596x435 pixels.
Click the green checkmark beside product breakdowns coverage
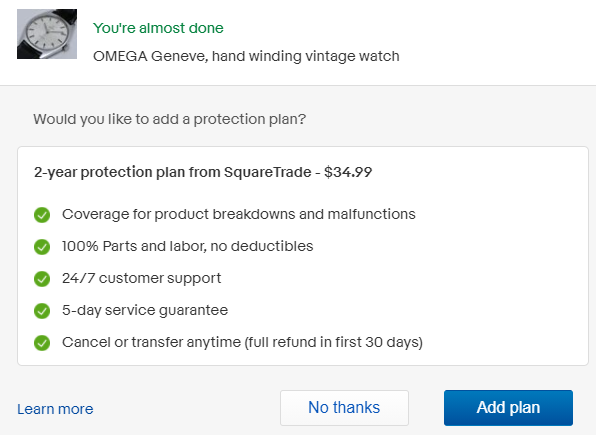[x=42, y=215]
